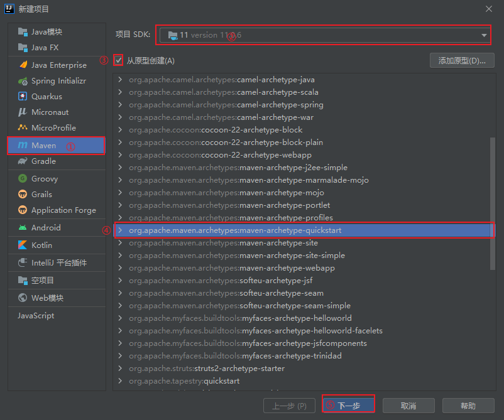Select Java Enterprise project type
This screenshot has height=420, width=504.
click(57, 65)
